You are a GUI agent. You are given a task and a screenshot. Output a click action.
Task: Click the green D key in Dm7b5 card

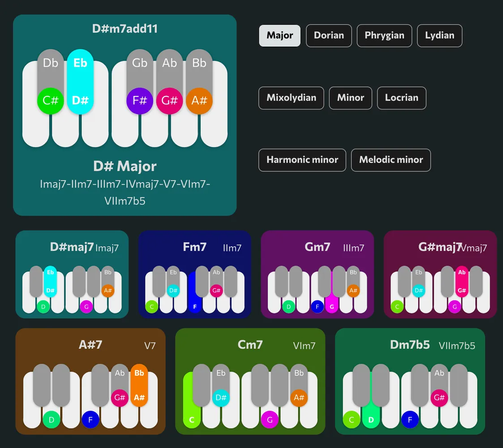click(x=371, y=420)
